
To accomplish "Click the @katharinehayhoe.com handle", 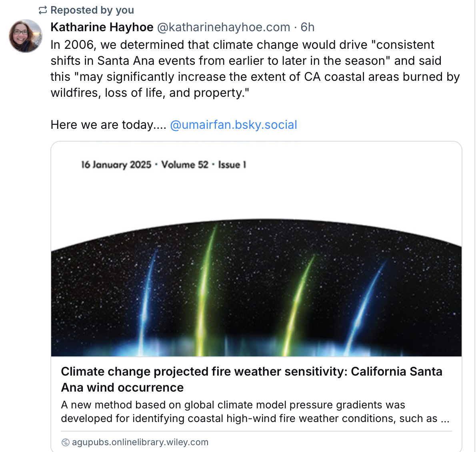I will click(x=223, y=27).
